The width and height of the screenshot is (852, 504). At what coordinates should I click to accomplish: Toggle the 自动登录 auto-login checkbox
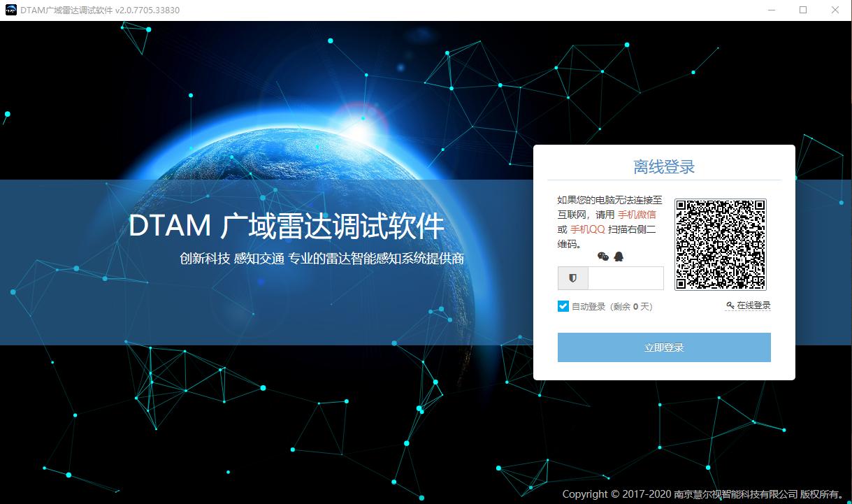[563, 305]
